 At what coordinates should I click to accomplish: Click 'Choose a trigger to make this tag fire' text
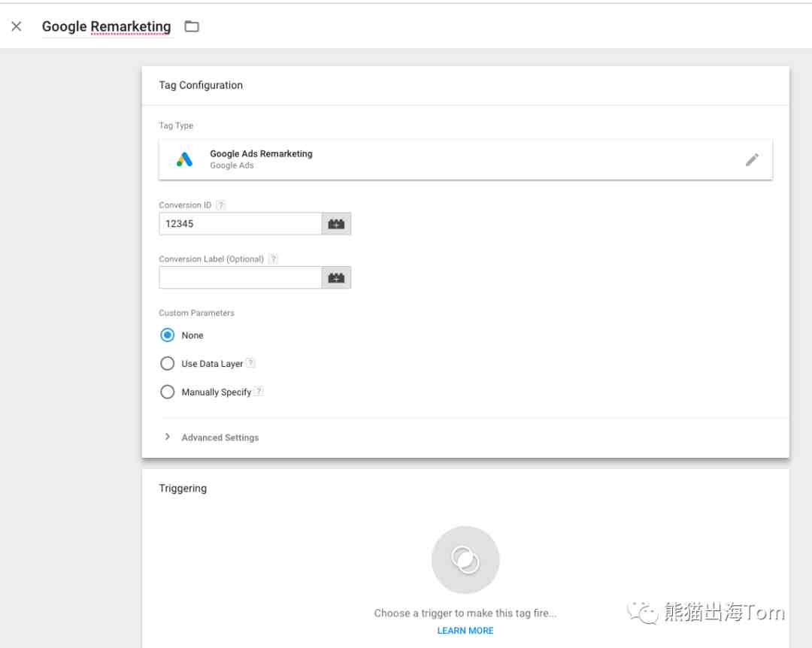coord(465,613)
